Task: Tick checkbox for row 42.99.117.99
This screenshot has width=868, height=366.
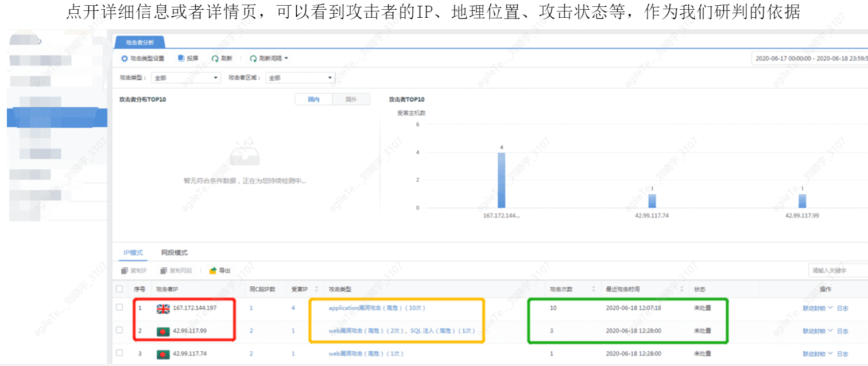Action: pyautogui.click(x=119, y=330)
